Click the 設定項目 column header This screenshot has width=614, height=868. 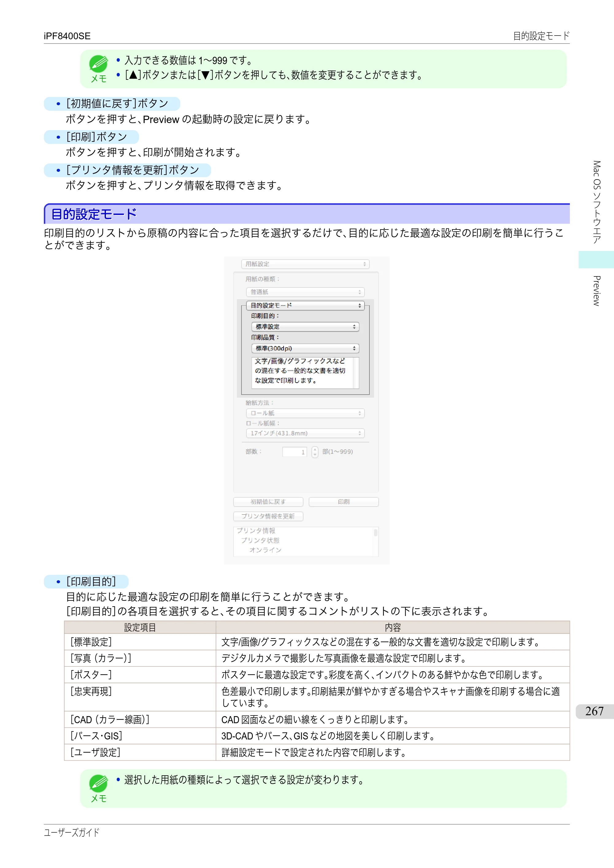tap(140, 627)
